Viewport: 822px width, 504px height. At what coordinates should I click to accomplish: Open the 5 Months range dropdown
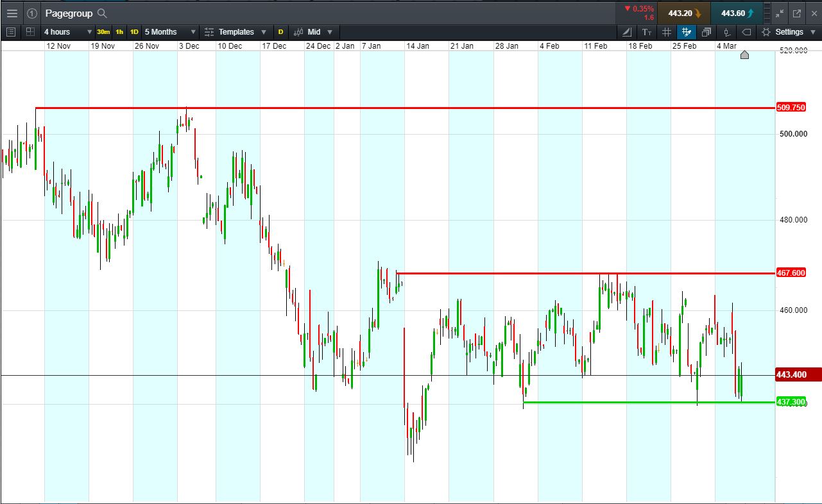click(170, 31)
